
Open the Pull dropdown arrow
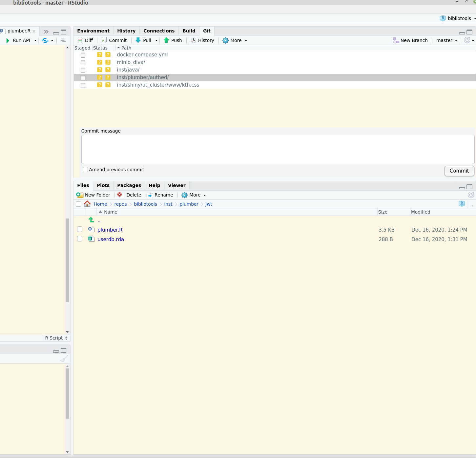coord(156,40)
